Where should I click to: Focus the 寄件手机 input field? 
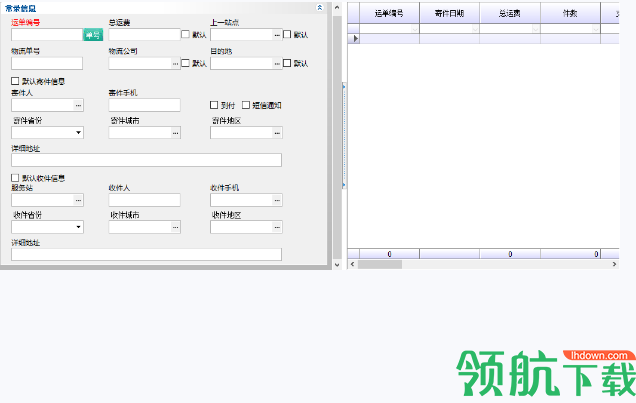click(144, 105)
